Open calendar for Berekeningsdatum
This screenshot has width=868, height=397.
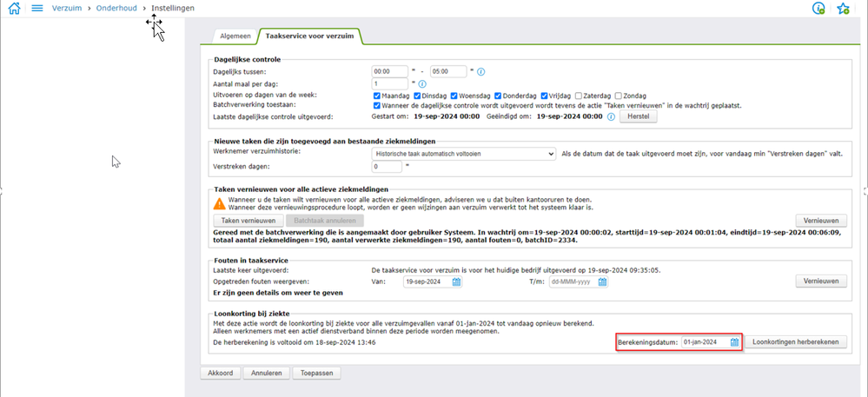click(734, 342)
